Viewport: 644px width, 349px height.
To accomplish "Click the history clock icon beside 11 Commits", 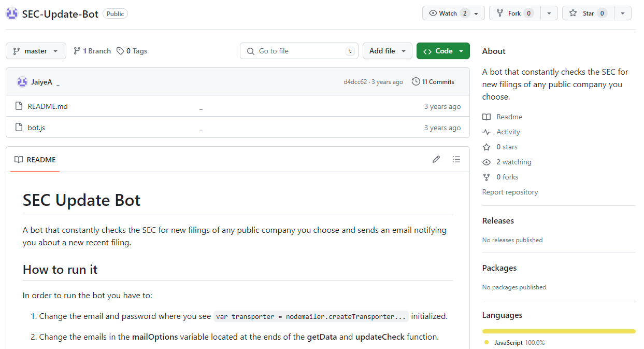I will tap(416, 82).
